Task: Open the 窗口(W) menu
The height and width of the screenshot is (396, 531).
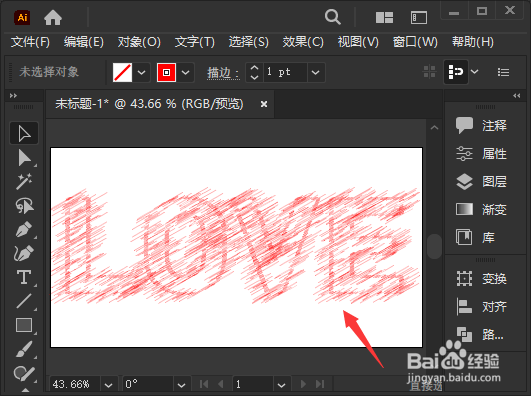Action: (x=415, y=42)
